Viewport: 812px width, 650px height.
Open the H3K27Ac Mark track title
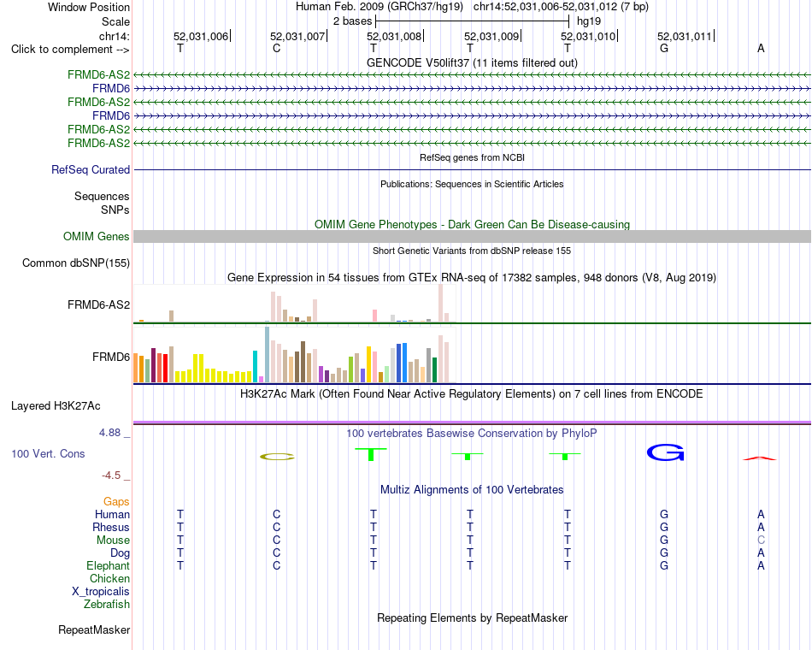[472, 394]
